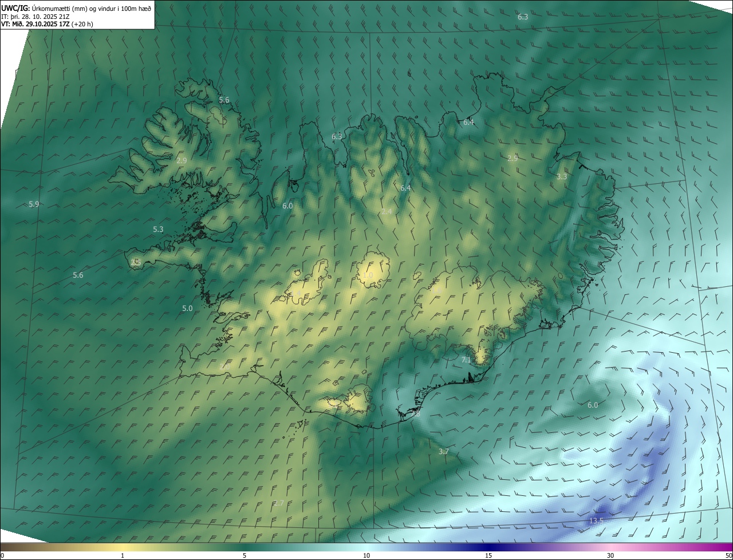Viewport: 733px width, 560px height.
Task: Click the 2.9 value in the Westfjords
Action: [182, 160]
